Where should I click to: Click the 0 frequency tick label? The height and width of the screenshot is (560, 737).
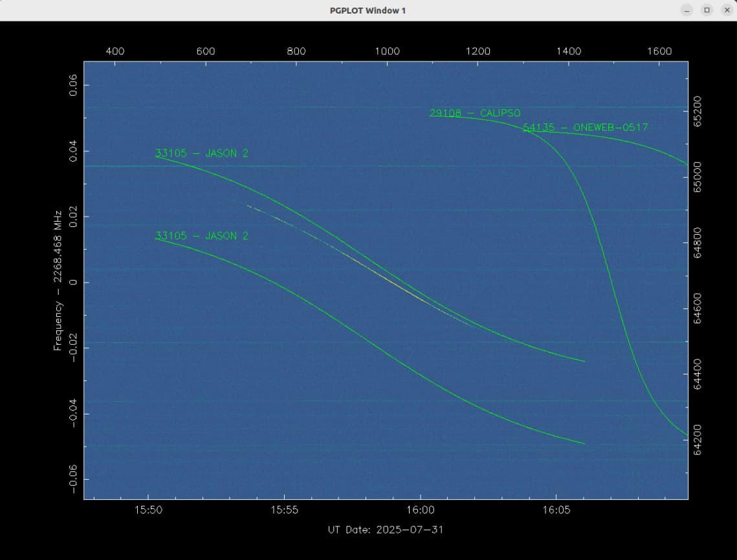[73, 283]
